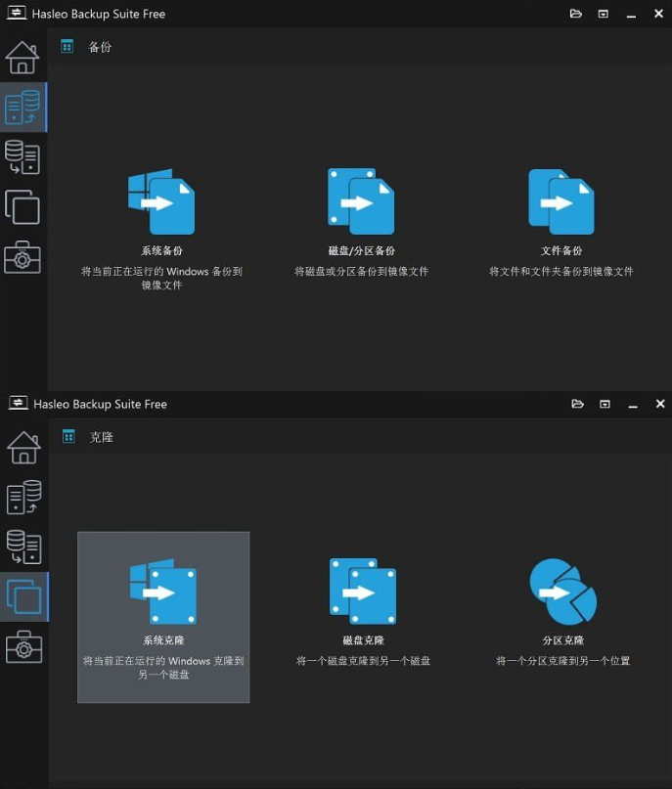The image size is (672, 789).
Task: Switch to Backup via the 克隆 window sidebar
Action: pyautogui.click(x=23, y=497)
